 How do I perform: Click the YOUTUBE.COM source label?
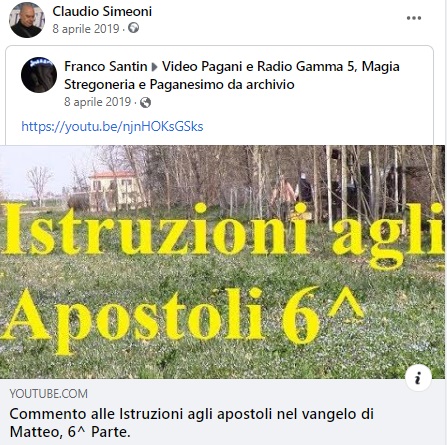[49, 394]
